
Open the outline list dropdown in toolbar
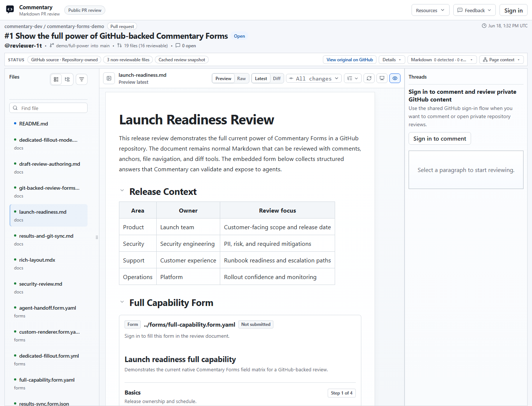coord(353,78)
